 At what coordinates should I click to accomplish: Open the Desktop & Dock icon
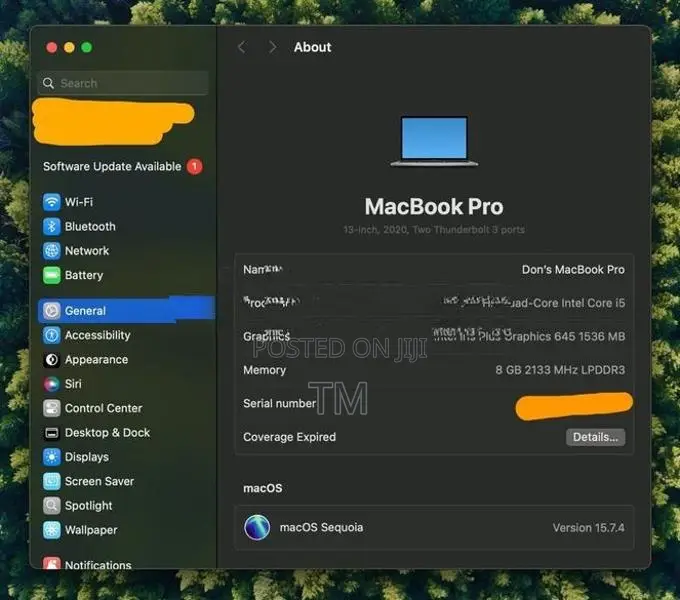pos(52,433)
